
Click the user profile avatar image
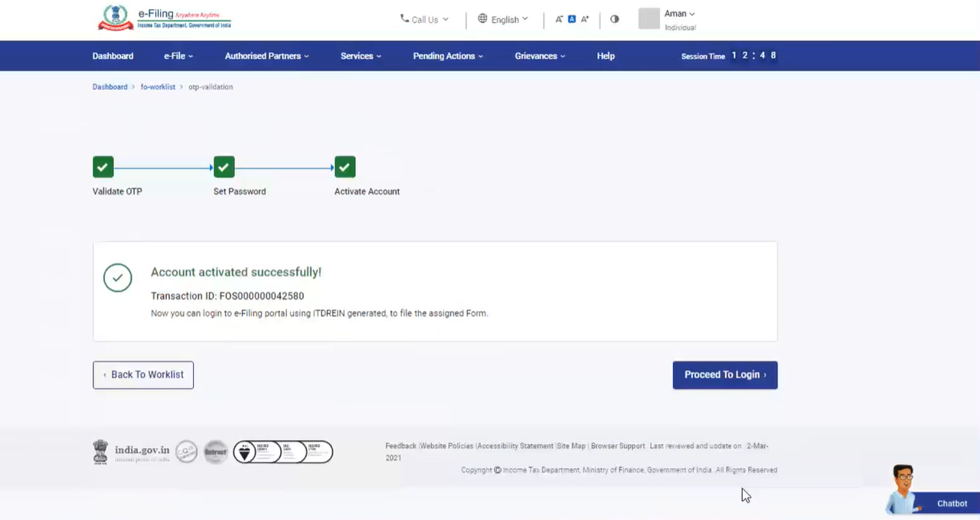[648, 19]
